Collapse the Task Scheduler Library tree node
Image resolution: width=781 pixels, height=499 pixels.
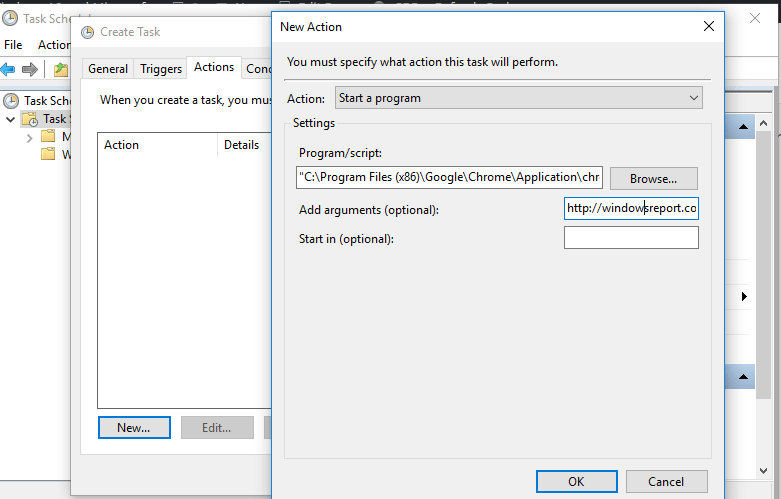coord(11,119)
